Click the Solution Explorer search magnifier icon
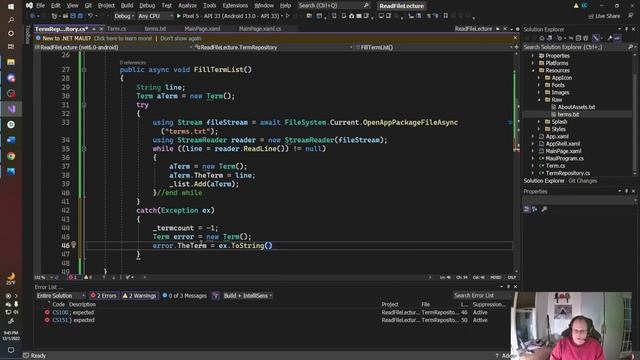Viewport: 640px width, 360px height. coord(631,47)
